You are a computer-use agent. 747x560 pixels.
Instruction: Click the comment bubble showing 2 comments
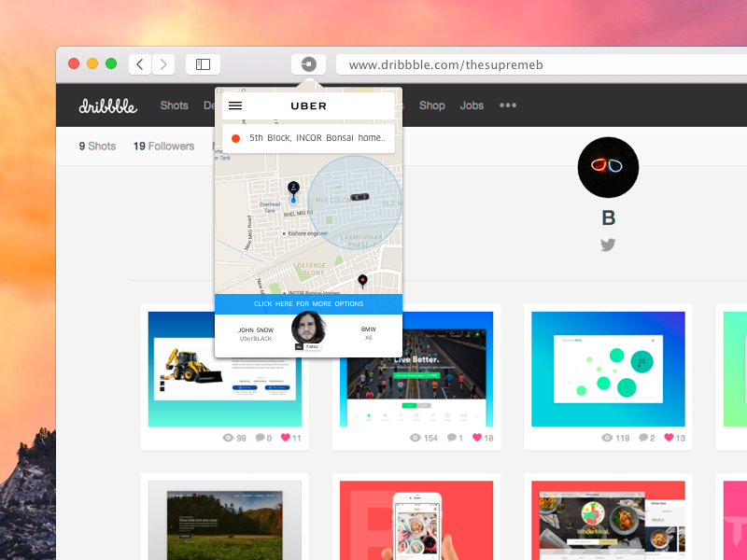(x=643, y=438)
